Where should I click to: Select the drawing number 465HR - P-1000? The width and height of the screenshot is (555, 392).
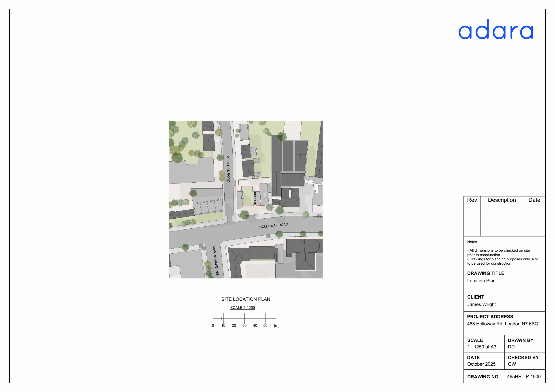click(x=523, y=376)
